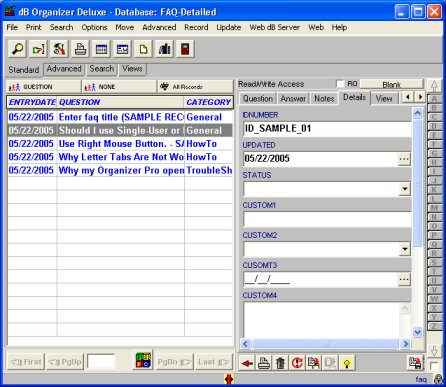Screen dimensions: 446x387
Task: Click the down arrow below letter tabs
Action: click(434, 351)
